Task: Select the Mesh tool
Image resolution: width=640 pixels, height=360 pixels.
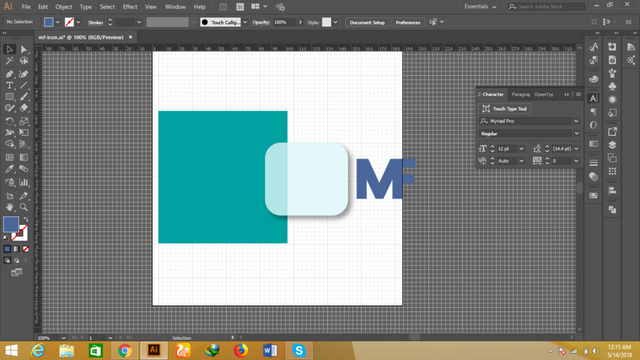Action: [9, 158]
